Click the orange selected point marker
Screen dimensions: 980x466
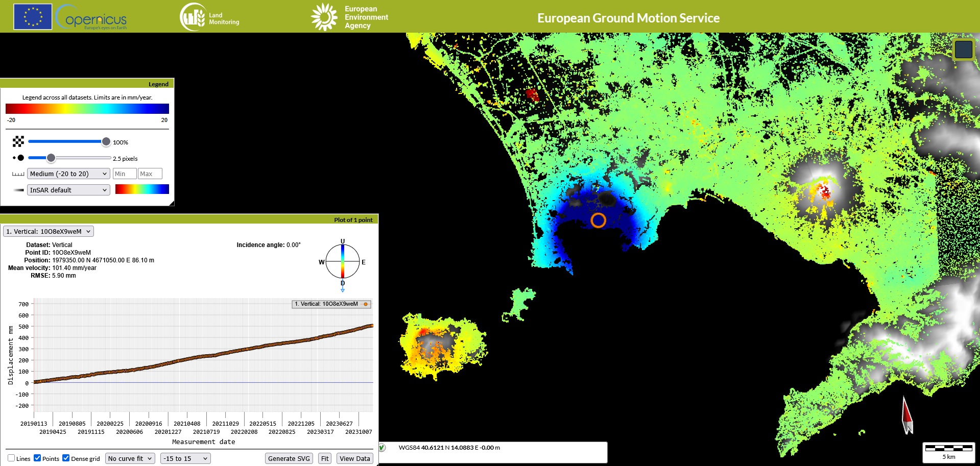pos(598,220)
